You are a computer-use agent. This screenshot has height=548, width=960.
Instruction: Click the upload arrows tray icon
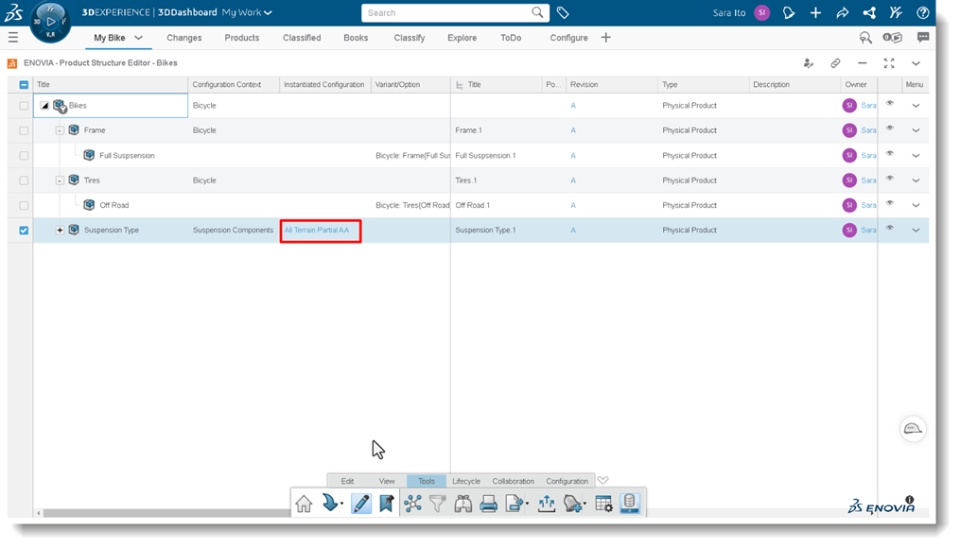click(546, 503)
